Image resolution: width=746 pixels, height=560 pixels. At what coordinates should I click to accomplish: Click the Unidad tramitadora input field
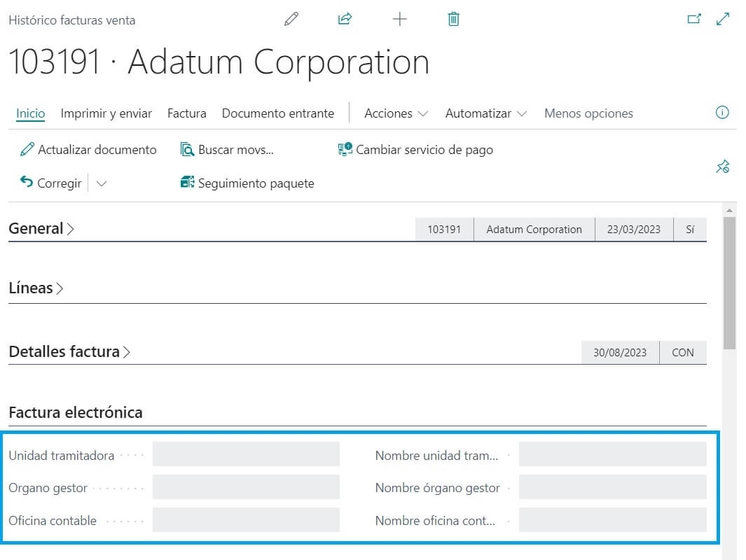[246, 454]
